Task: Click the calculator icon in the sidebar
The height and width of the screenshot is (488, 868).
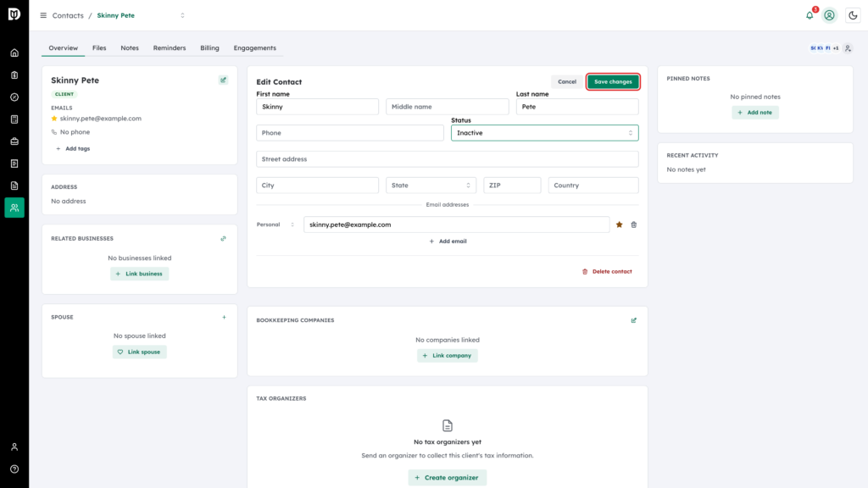Action: point(14,119)
